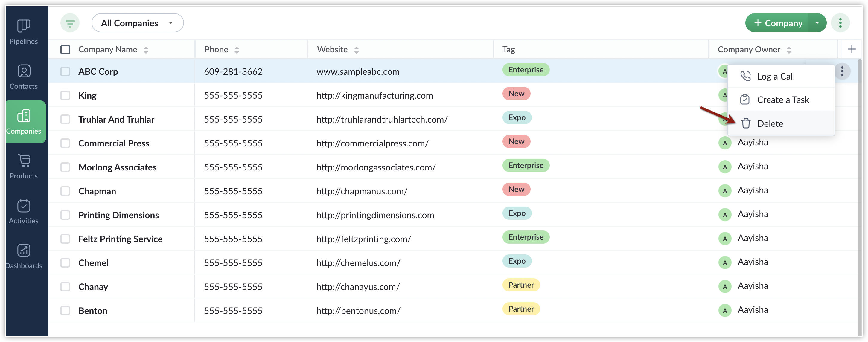
Task: Check the King company checkbox
Action: pos(65,95)
